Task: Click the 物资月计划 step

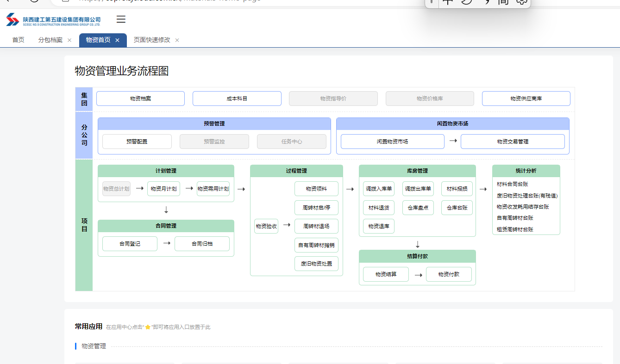Action: (x=163, y=189)
